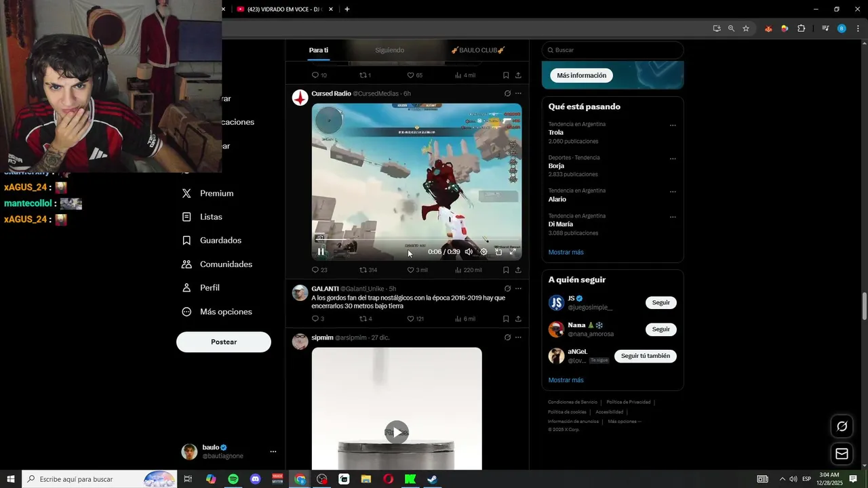Click the browser page scrollbar thumb
The width and height of the screenshot is (868, 488).
(864, 307)
